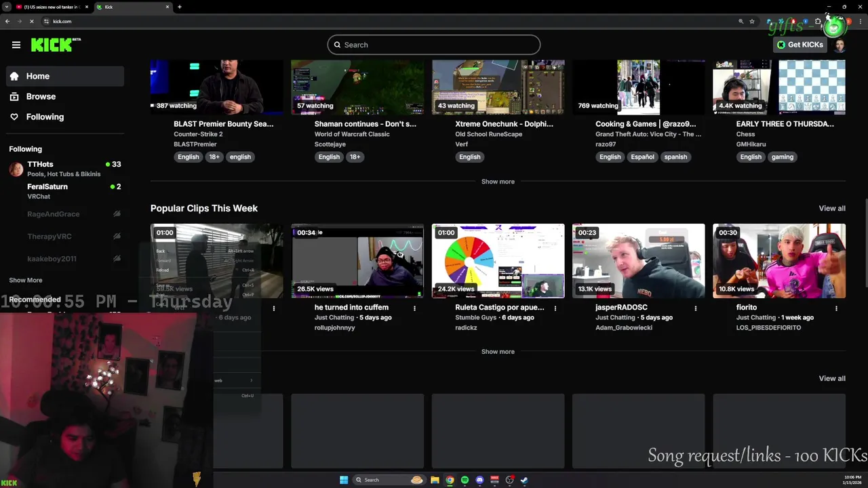Select the 18+ tag under BLAST Premier
The width and height of the screenshot is (868, 488).
click(x=214, y=157)
